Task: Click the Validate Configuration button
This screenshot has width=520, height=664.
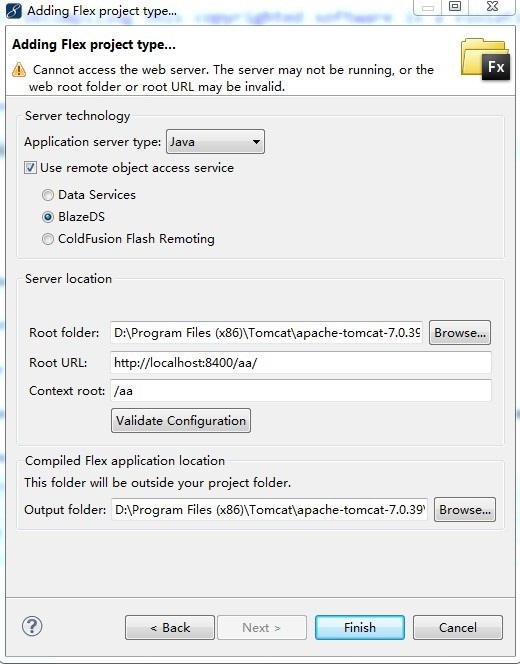Action: (181, 421)
